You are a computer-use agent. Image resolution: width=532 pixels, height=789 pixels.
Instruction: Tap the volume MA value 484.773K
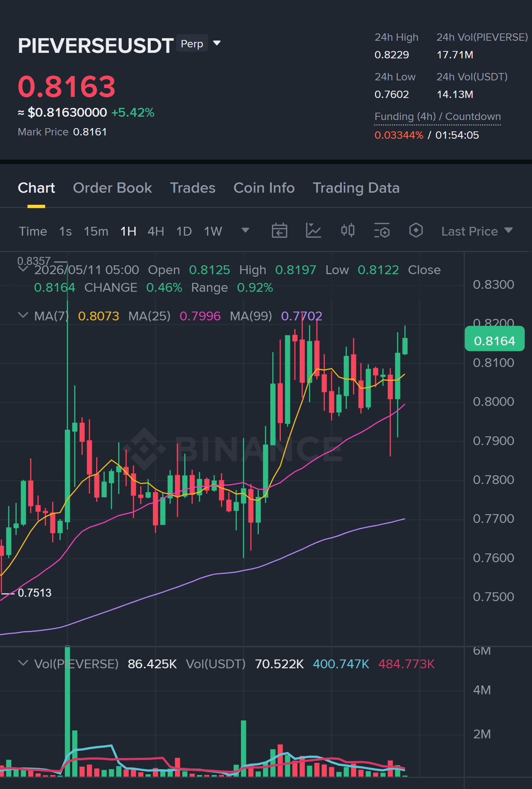[407, 664]
